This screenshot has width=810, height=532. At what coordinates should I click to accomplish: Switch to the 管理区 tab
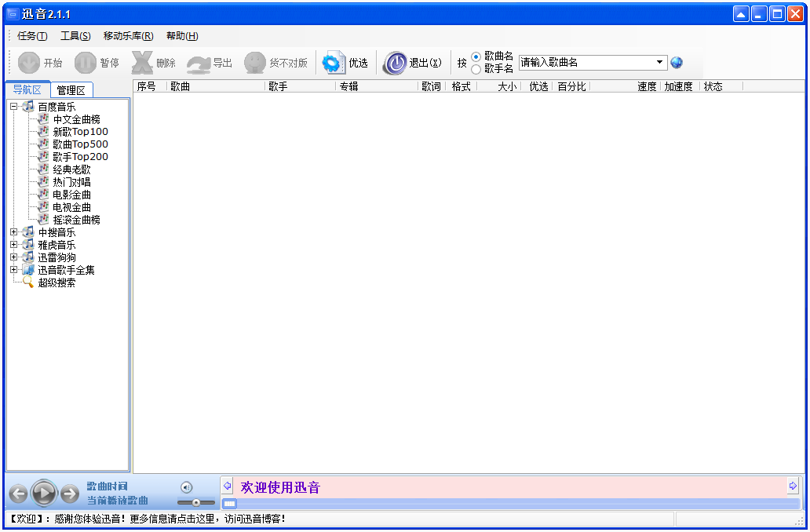point(71,90)
